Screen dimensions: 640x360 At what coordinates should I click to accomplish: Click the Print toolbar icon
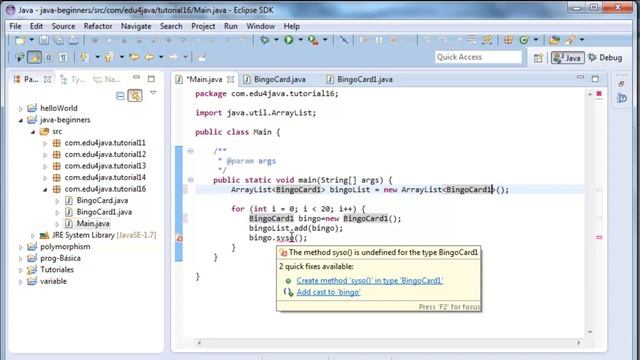(73, 40)
